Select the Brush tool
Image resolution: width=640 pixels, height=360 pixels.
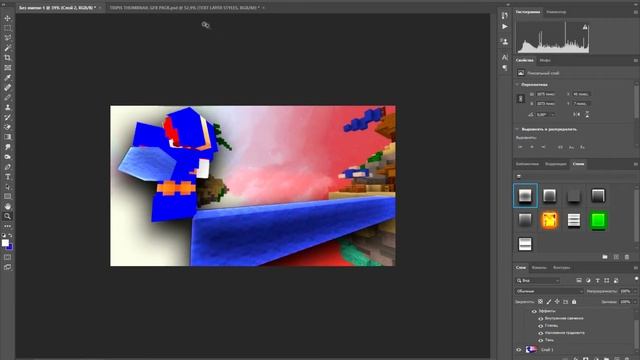(x=7, y=98)
